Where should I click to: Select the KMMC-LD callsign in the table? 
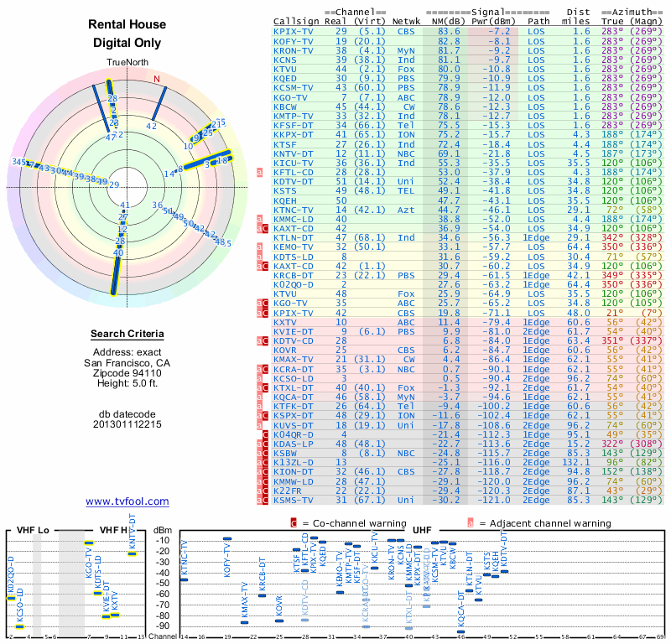pos(293,220)
